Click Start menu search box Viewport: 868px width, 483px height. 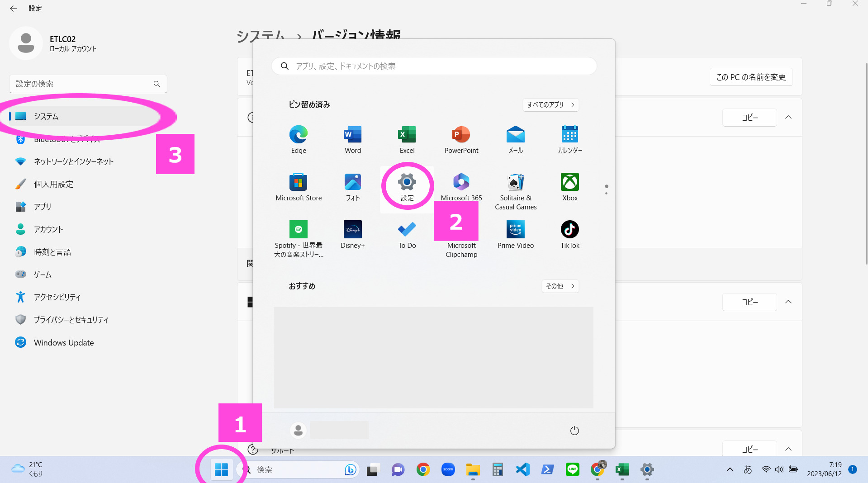pyautogui.click(x=434, y=66)
